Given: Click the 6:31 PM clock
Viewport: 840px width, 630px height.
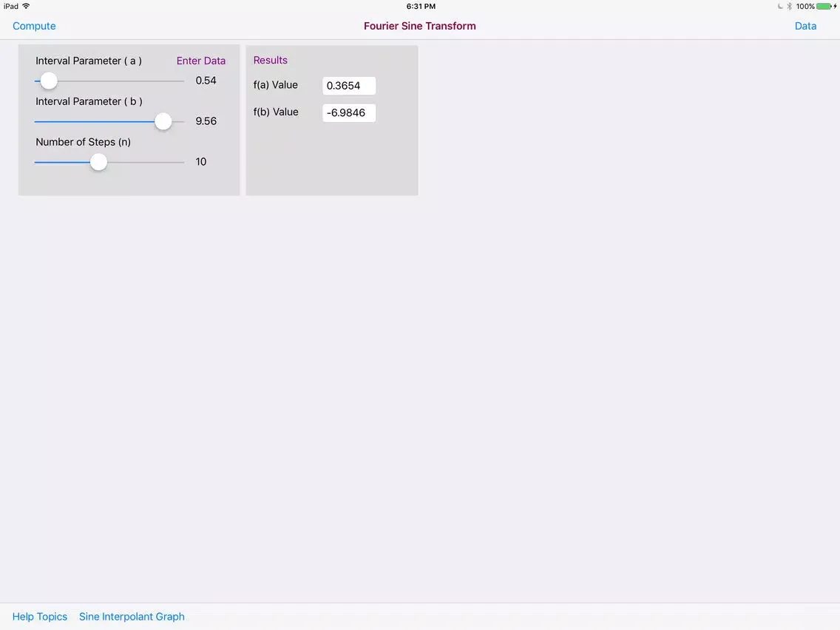Looking at the screenshot, I should 421,7.
